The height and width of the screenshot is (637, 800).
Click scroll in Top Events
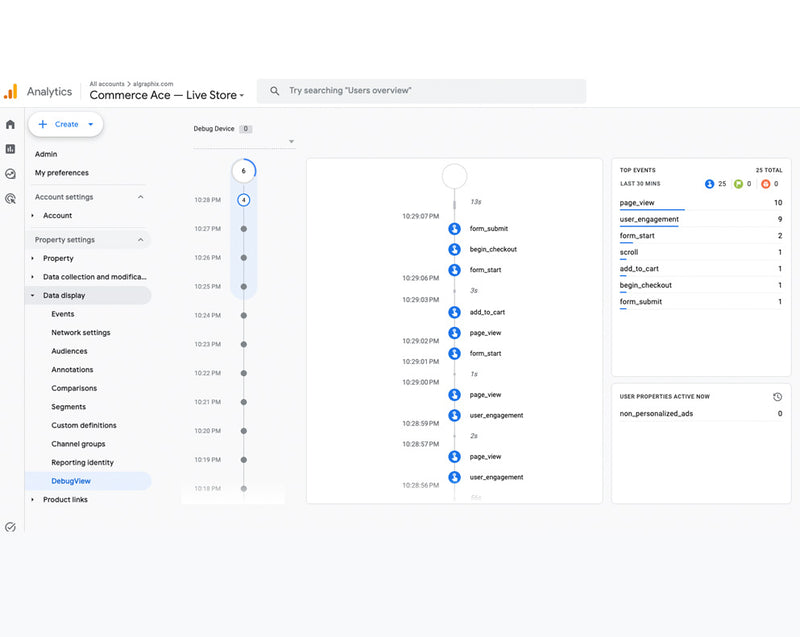[629, 252]
